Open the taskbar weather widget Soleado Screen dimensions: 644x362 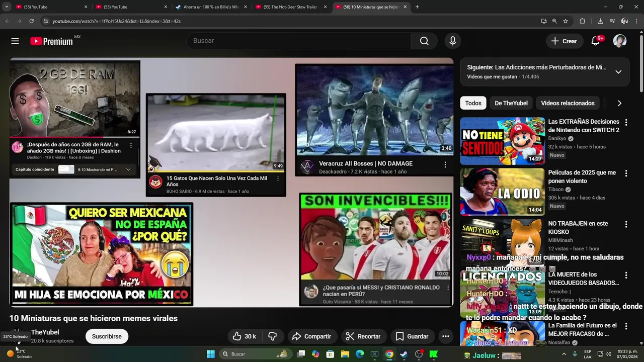(19, 354)
